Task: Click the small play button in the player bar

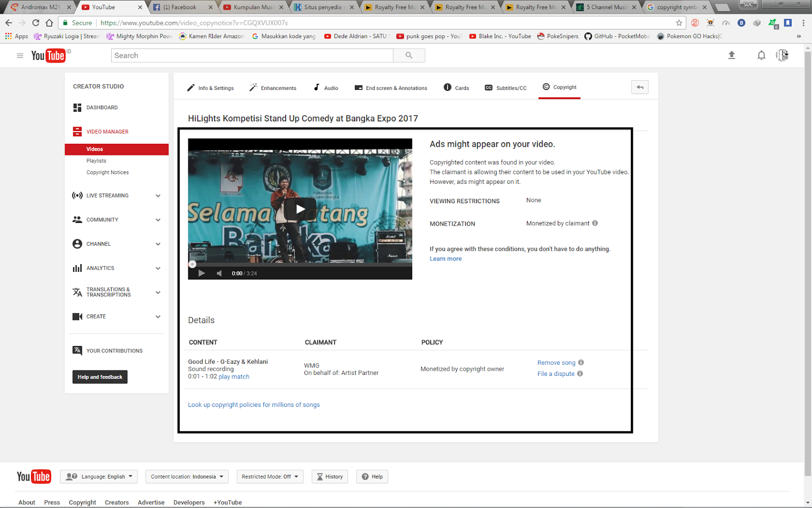Action: [x=201, y=273]
